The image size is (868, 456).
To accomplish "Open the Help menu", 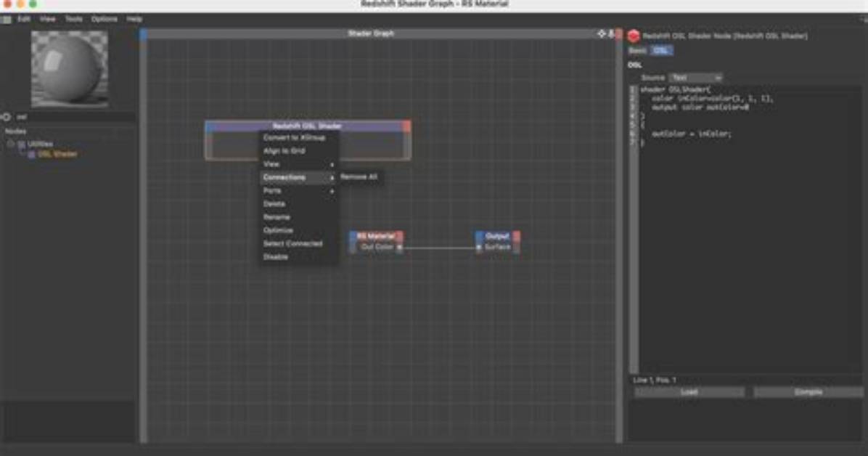I will click(134, 20).
